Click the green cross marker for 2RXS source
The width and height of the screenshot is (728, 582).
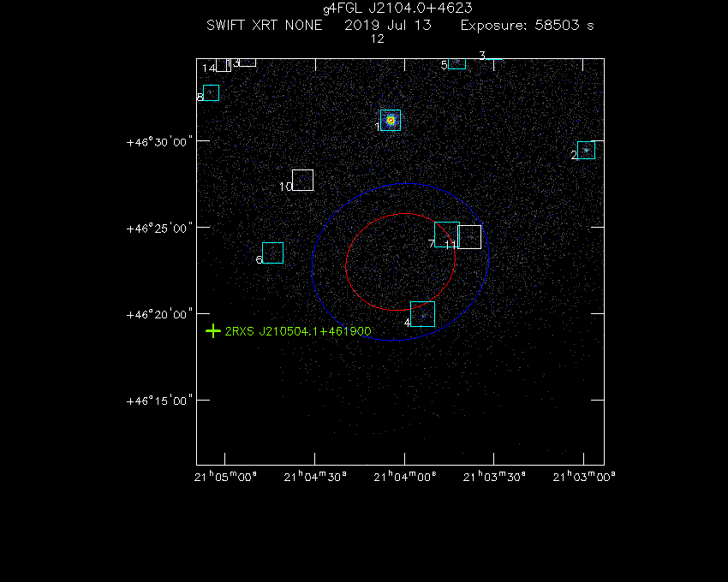click(213, 331)
